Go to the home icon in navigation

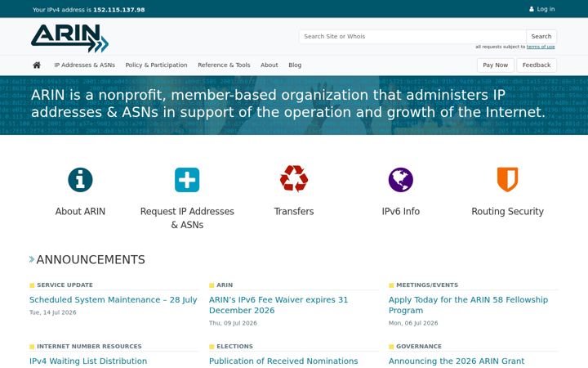click(37, 65)
